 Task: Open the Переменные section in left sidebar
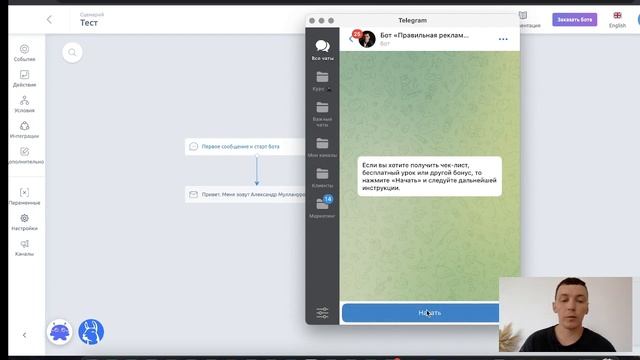pos(24,197)
